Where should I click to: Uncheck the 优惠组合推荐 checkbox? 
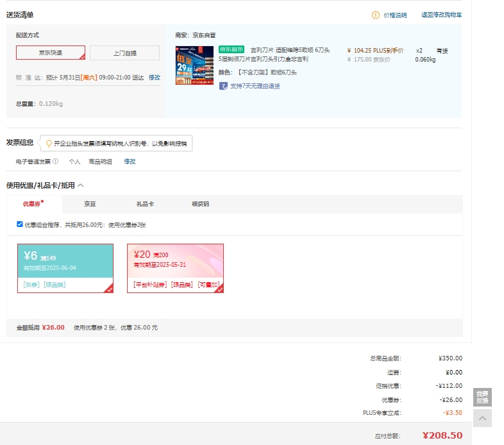[20, 224]
